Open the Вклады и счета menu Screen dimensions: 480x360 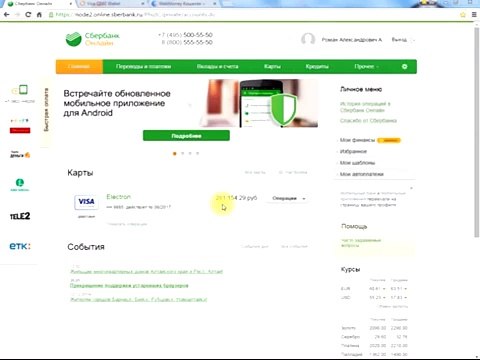pyautogui.click(x=217, y=66)
